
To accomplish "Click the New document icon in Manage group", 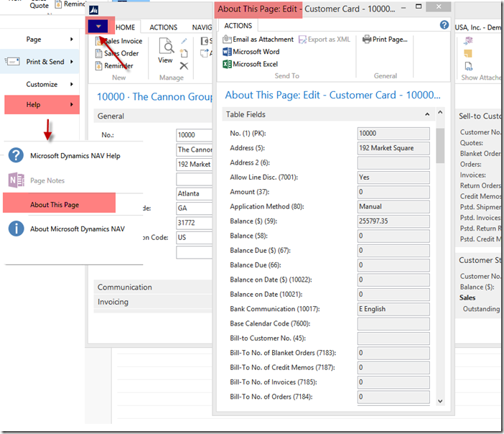I will (x=184, y=53).
